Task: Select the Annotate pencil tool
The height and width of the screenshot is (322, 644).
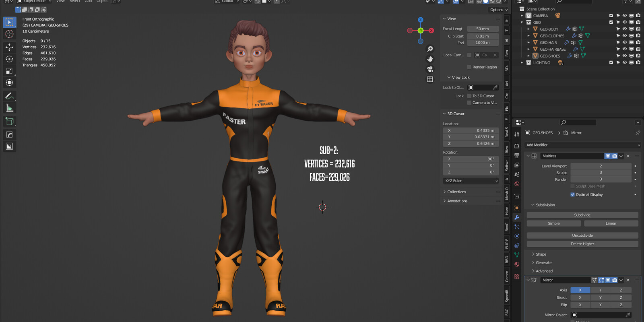Action: pos(10,96)
